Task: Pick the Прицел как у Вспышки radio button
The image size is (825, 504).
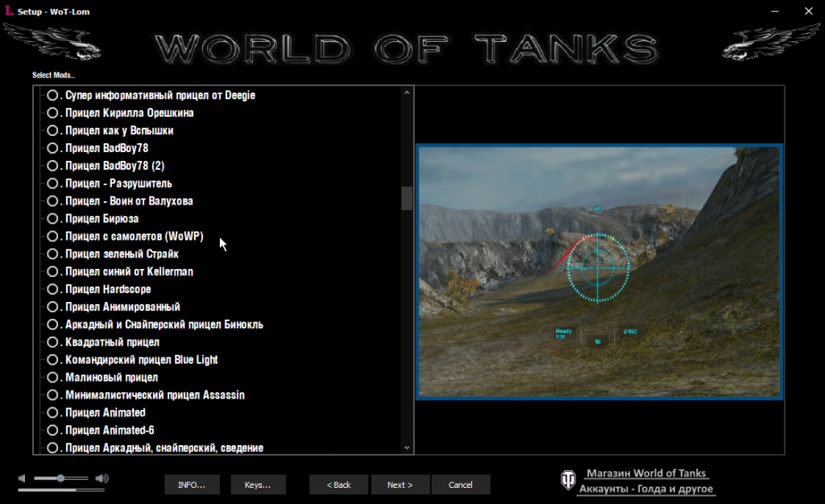Action: (52, 130)
